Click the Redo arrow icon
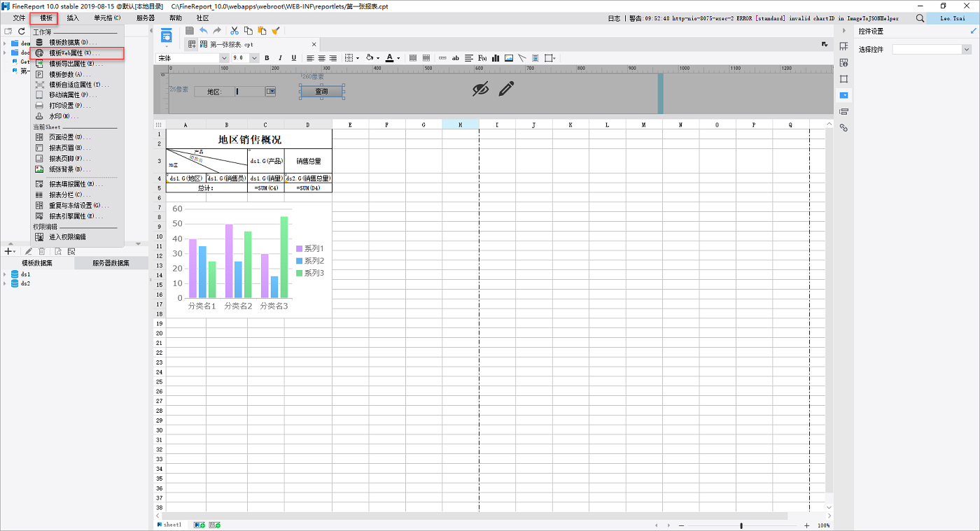The width and height of the screenshot is (980, 531). tap(217, 31)
